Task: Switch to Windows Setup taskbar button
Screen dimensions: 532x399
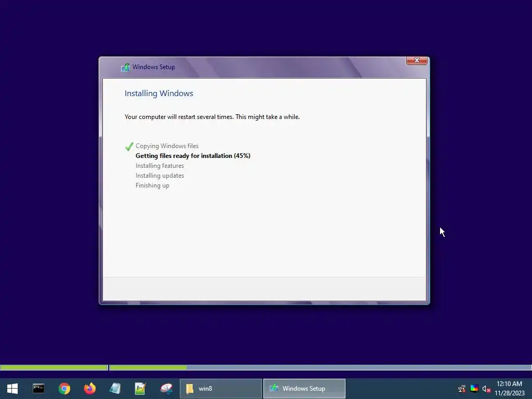Action: coord(304,389)
